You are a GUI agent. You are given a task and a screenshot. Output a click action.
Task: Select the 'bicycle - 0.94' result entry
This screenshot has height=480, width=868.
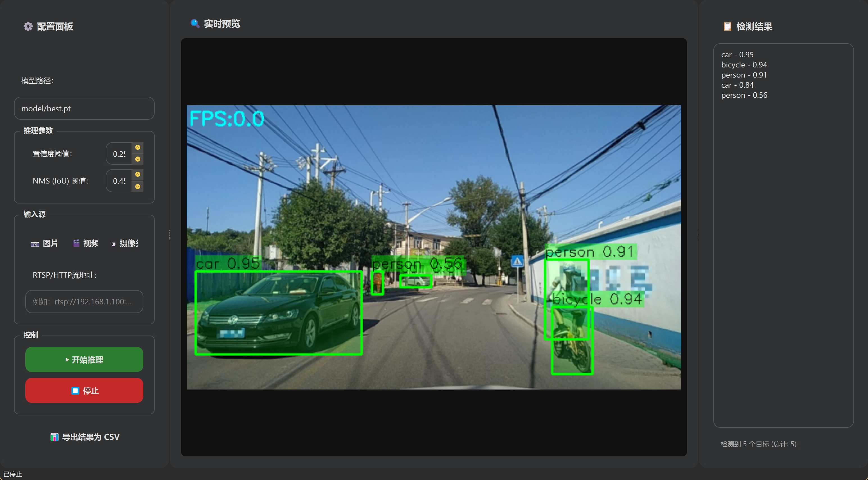(x=744, y=65)
